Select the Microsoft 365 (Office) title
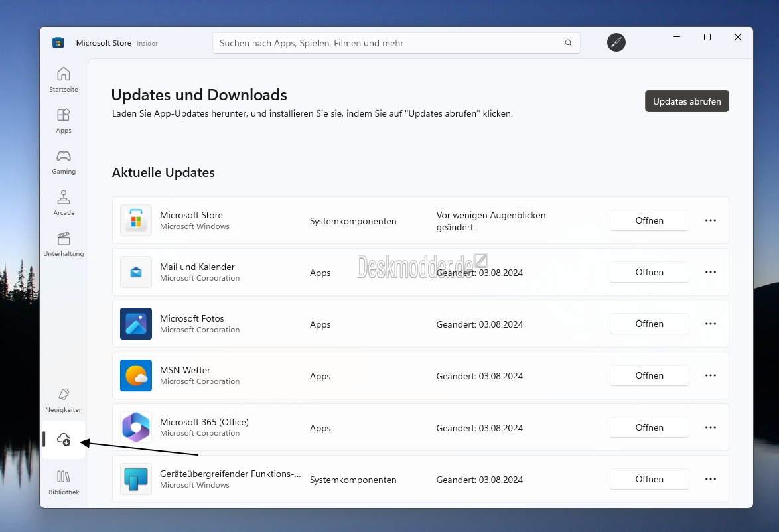 204,422
